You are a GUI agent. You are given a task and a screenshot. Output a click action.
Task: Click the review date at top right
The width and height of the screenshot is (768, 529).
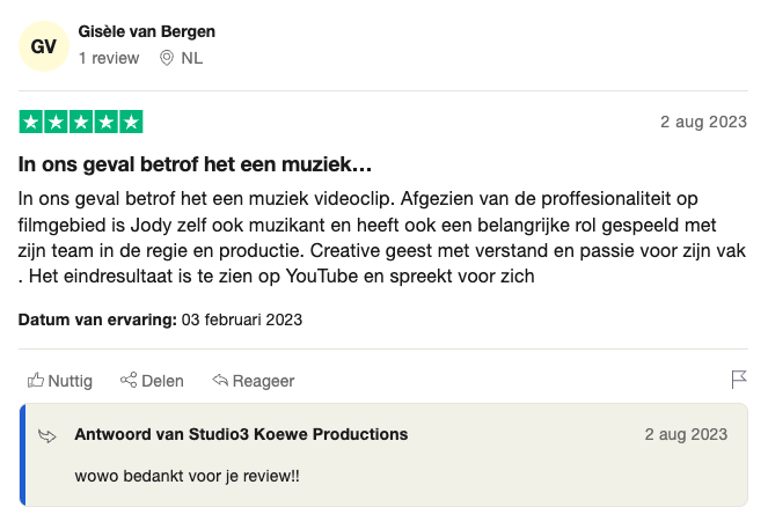[x=703, y=122]
